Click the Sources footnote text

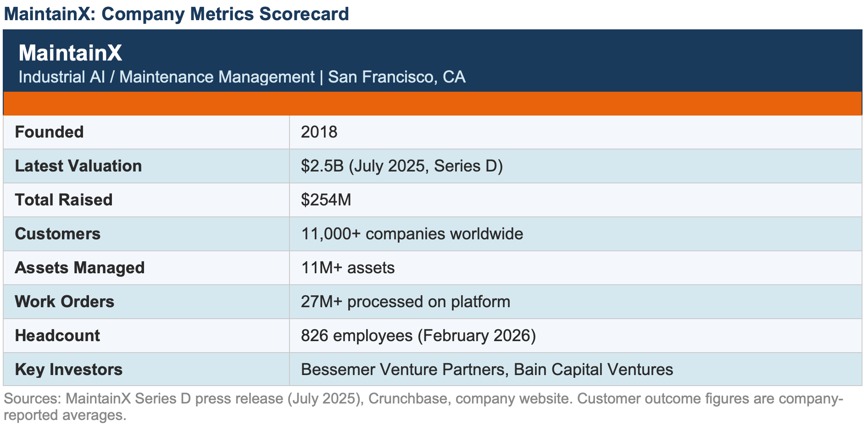[423, 407]
